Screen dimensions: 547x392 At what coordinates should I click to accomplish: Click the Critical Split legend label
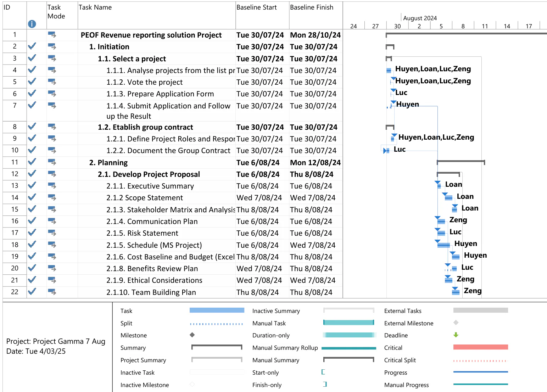(x=400, y=360)
